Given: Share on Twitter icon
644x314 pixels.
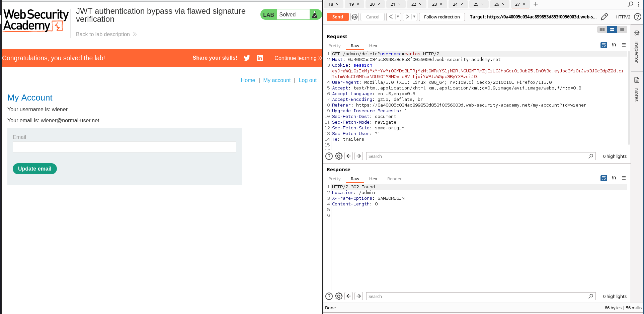Looking at the screenshot, I should point(247,58).
